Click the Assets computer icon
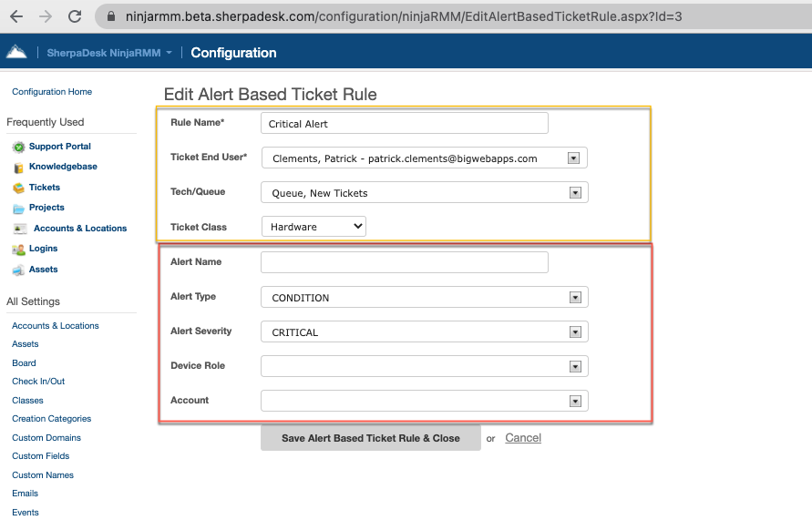 (18, 270)
